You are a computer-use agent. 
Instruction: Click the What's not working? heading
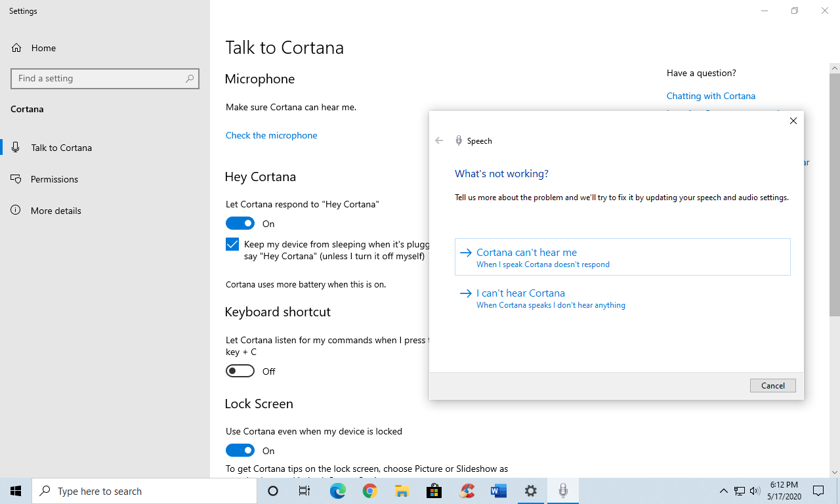pos(501,174)
